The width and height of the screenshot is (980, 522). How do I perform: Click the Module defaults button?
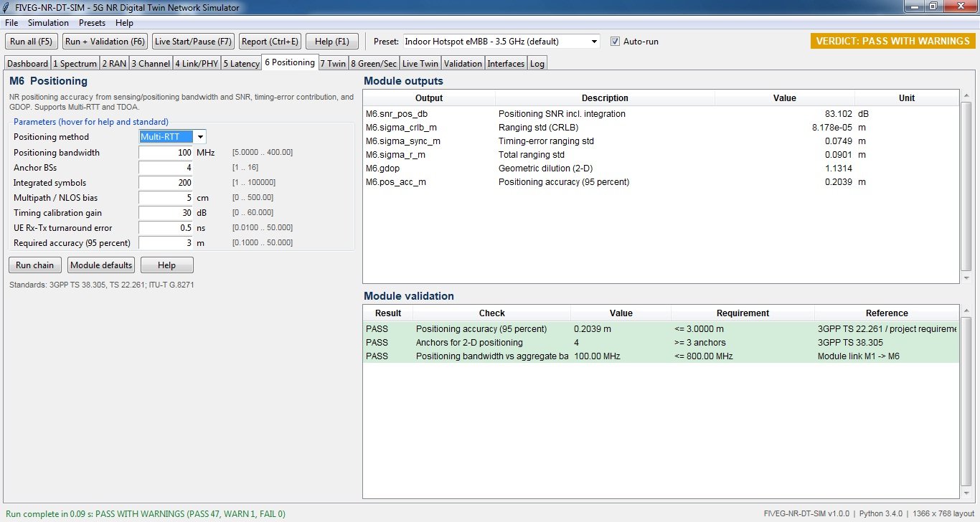point(101,265)
